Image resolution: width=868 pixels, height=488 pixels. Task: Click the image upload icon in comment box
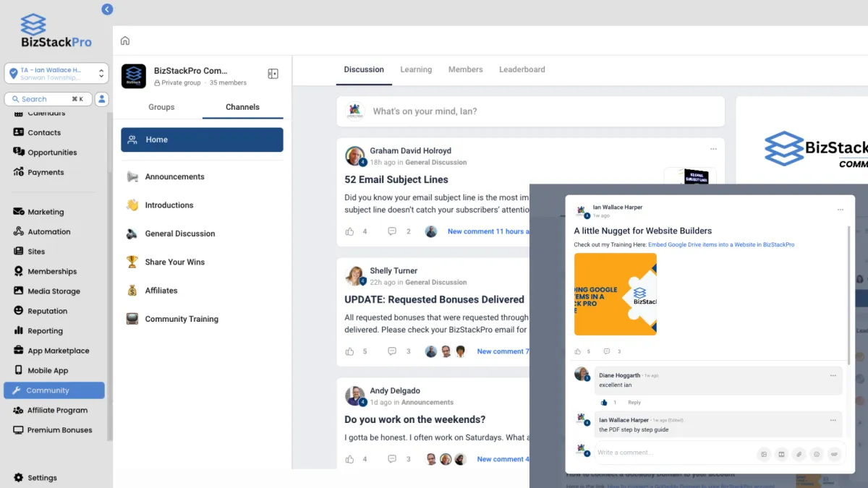tap(764, 454)
